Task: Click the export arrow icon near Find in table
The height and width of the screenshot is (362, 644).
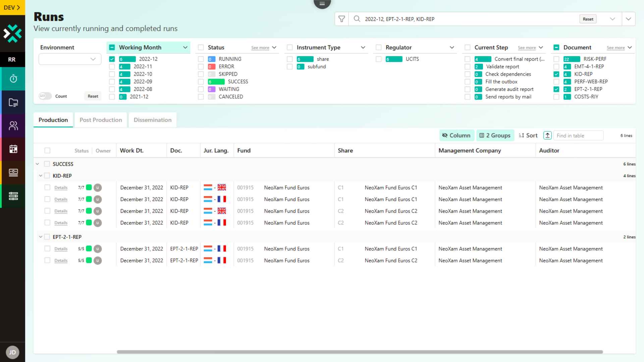Action: click(547, 135)
